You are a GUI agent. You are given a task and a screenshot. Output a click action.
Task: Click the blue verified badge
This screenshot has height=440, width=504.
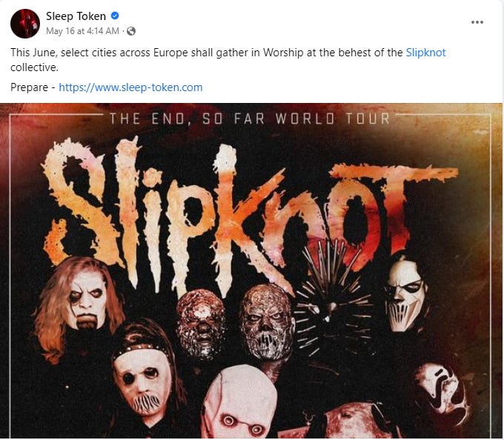coord(115,16)
